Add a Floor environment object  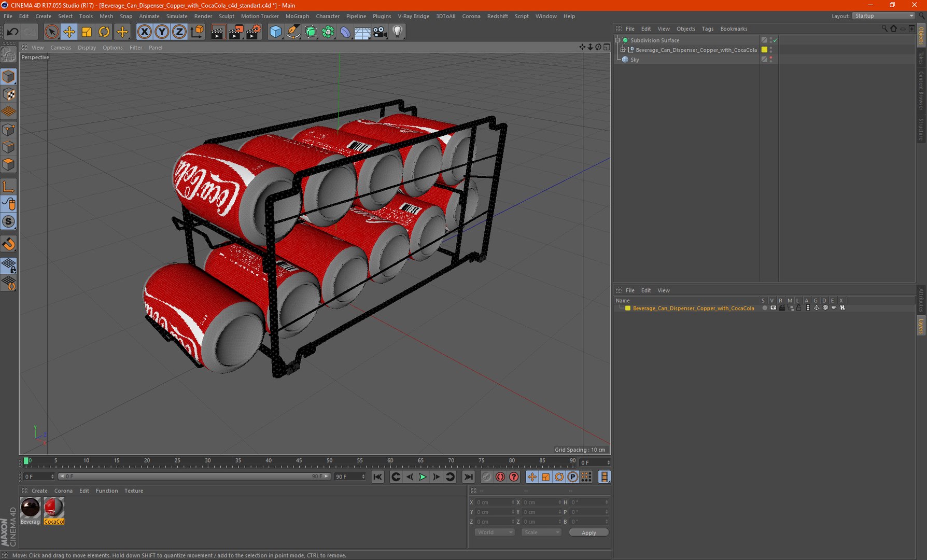tap(362, 32)
